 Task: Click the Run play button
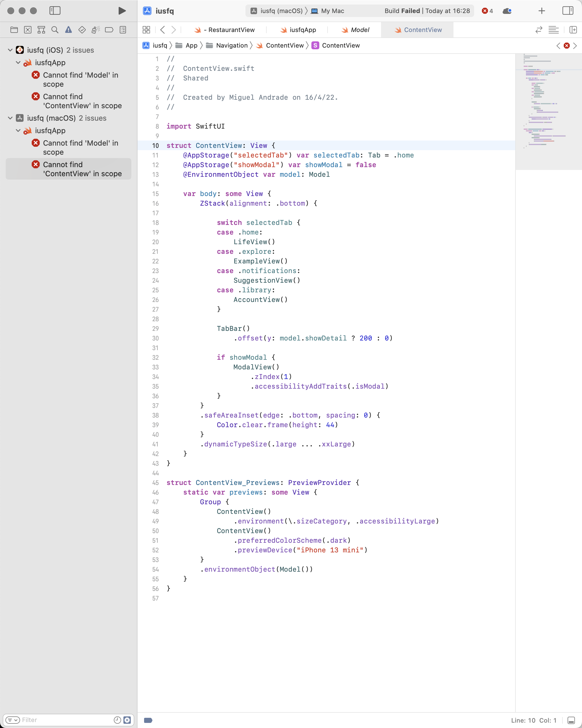pyautogui.click(x=122, y=11)
